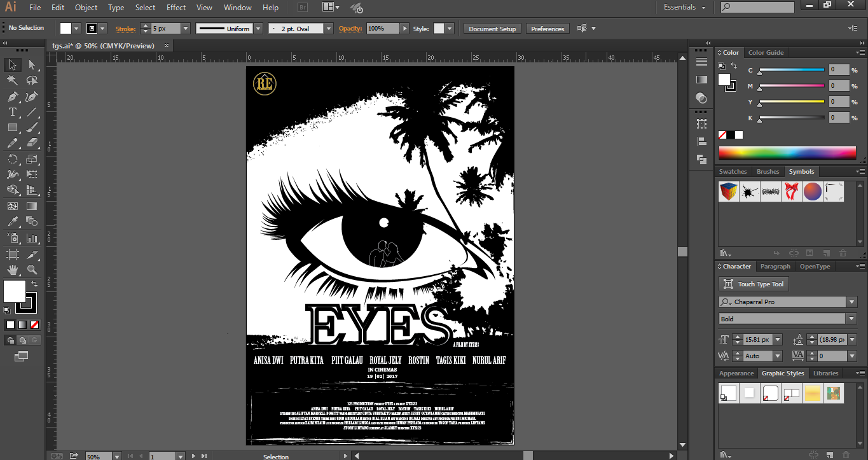Open the font family dropdown for Chaparral Pro

point(852,302)
